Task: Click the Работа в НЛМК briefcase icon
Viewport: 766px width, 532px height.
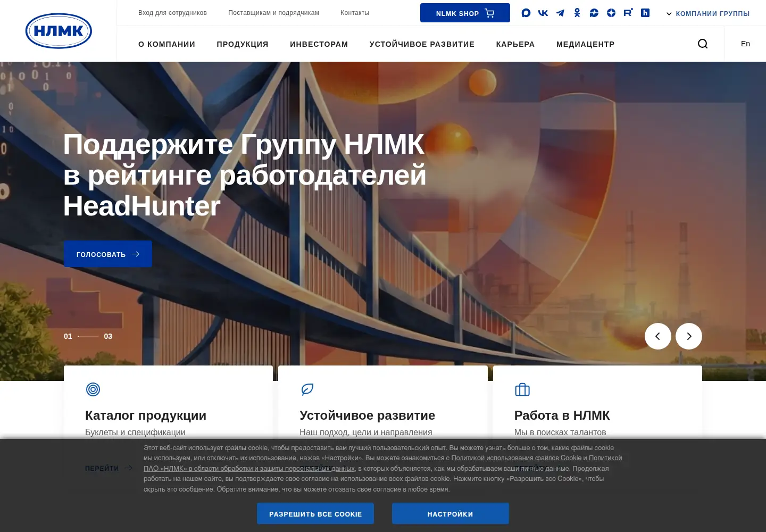Action: coord(522,389)
